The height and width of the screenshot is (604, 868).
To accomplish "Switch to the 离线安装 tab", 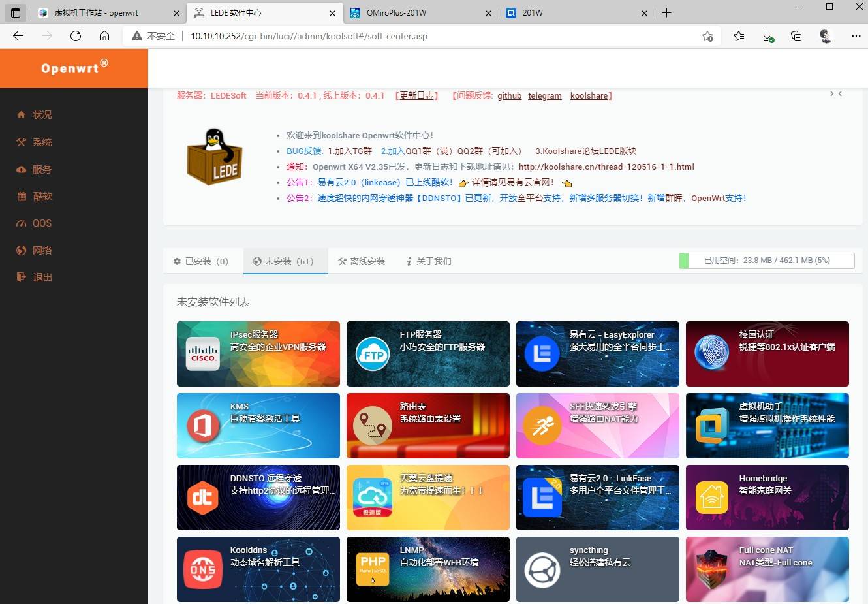I will [x=362, y=261].
